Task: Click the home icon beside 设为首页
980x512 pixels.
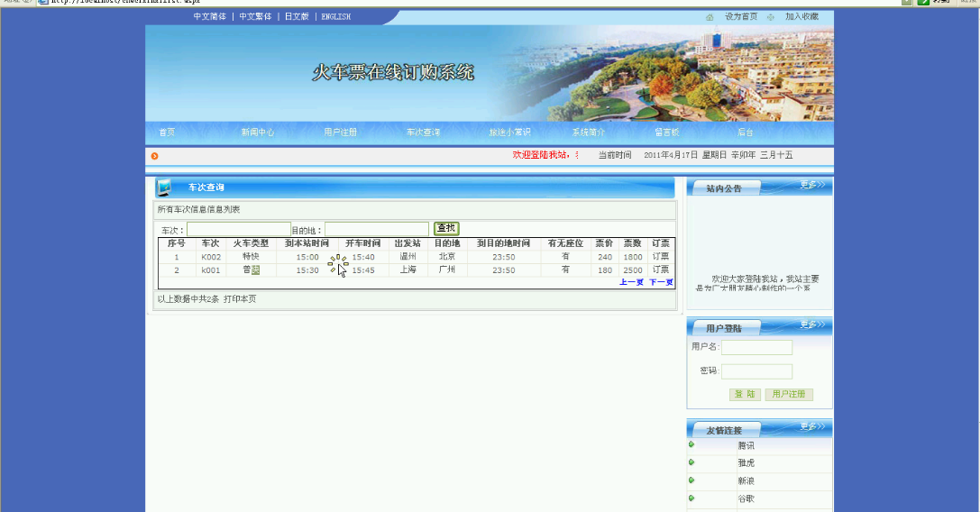Action: [710, 17]
